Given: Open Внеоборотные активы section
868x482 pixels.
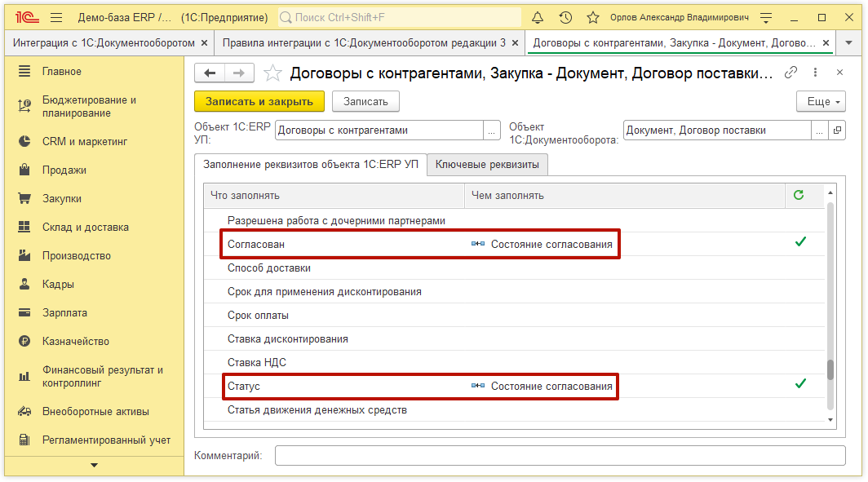Looking at the screenshot, I should click(95, 412).
